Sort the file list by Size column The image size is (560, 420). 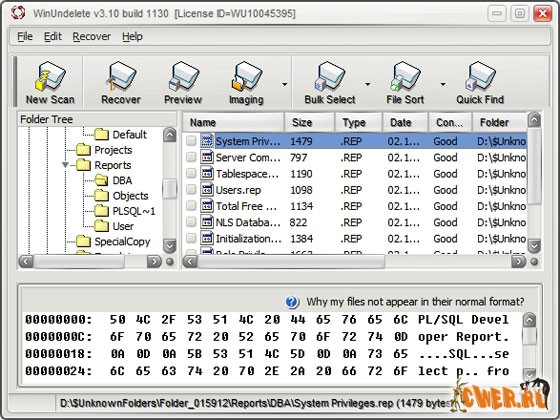click(310, 122)
